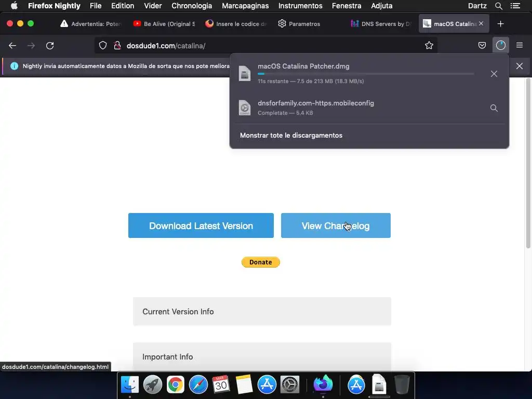This screenshot has height=399, width=532.
Task: Open the Apple menu
Action: [14, 6]
